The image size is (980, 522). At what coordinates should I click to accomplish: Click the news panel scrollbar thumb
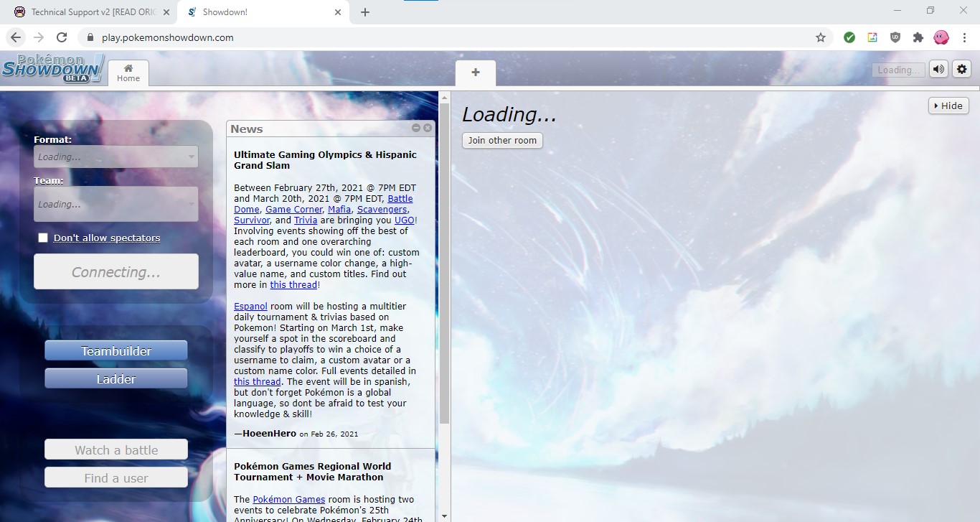(444, 264)
